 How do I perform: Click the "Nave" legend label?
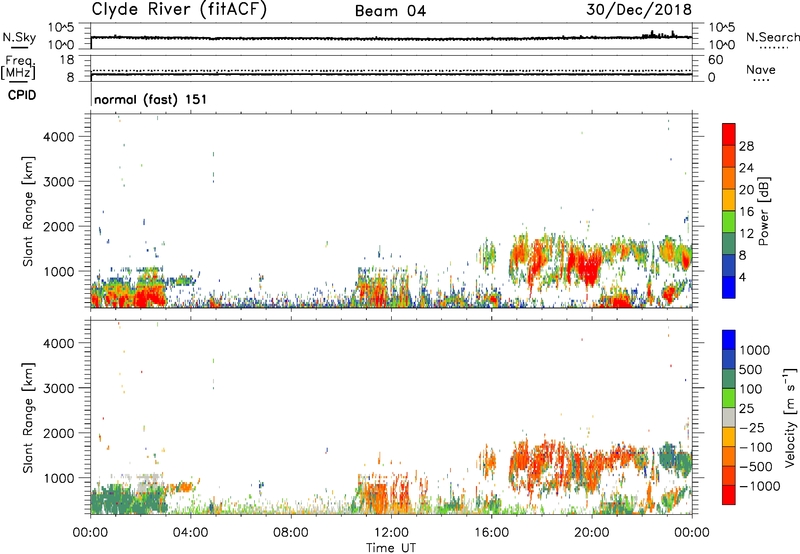pyautogui.click(x=761, y=69)
